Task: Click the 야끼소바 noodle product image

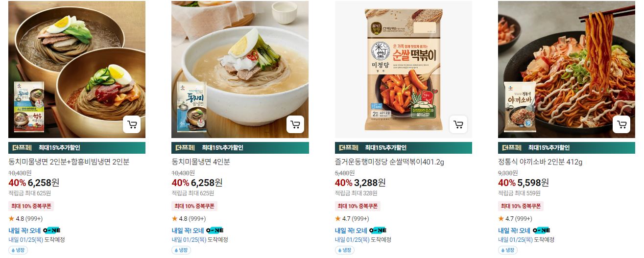Action: (567, 70)
